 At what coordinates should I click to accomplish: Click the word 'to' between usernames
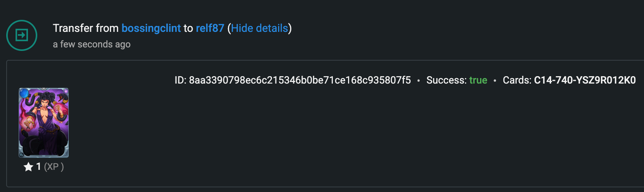(x=188, y=28)
